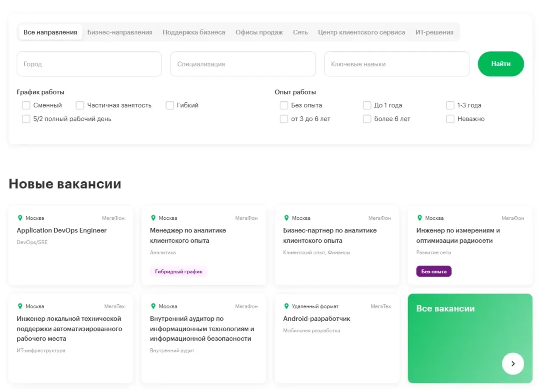Tick the Гибкий schedule checkbox
The height and width of the screenshot is (392, 551).
coord(170,105)
